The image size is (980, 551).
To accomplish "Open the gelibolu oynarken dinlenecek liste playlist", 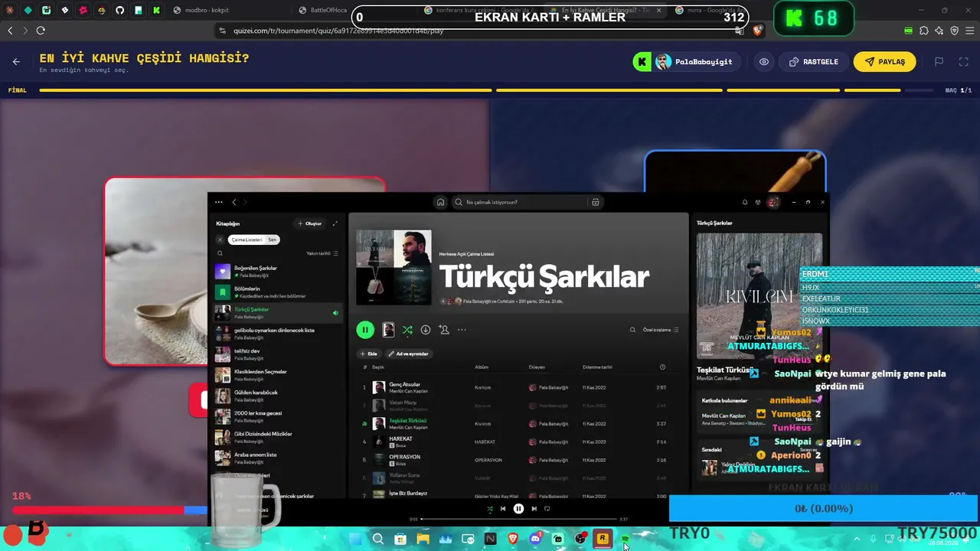I will pyautogui.click(x=278, y=334).
